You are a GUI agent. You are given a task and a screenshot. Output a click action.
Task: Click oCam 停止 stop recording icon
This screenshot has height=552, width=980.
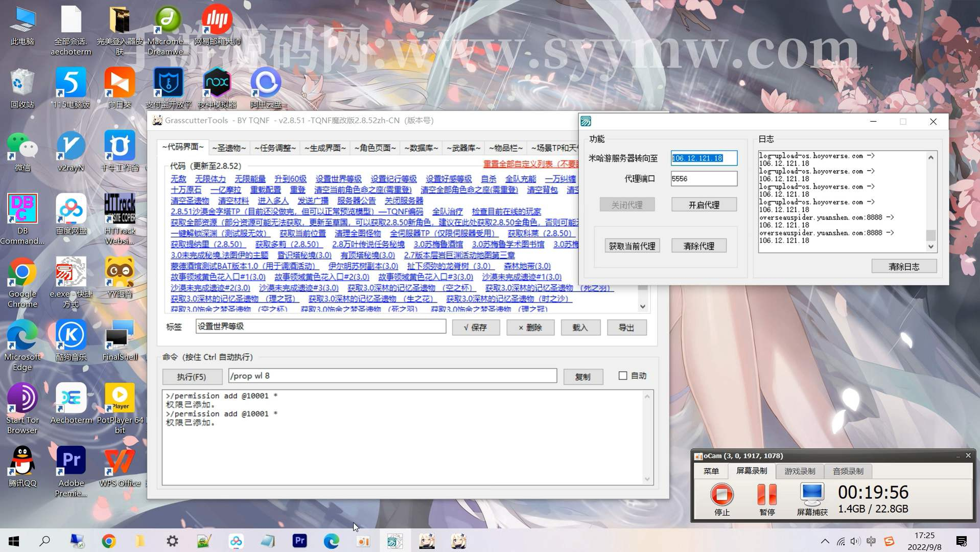[x=722, y=499]
